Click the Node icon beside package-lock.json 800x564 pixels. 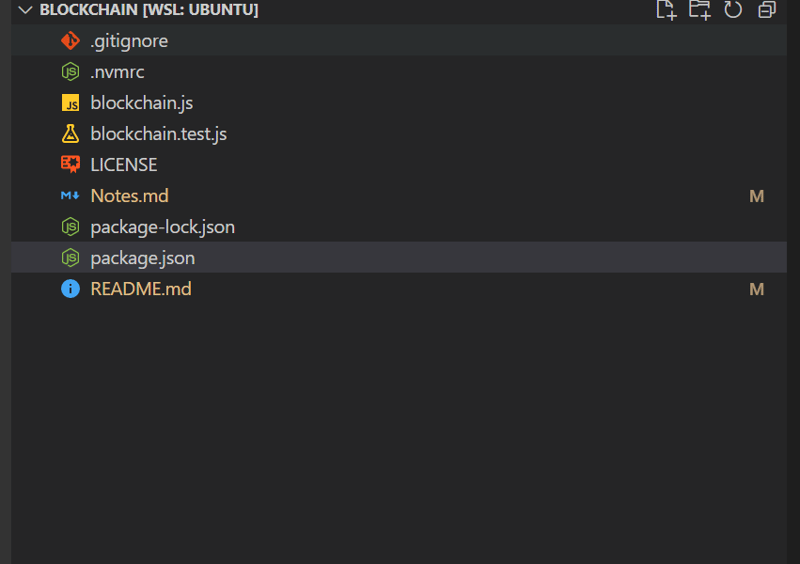pyautogui.click(x=70, y=227)
